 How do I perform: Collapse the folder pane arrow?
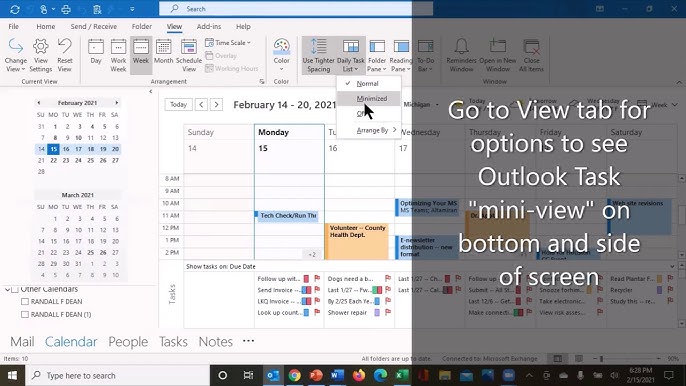click(151, 91)
